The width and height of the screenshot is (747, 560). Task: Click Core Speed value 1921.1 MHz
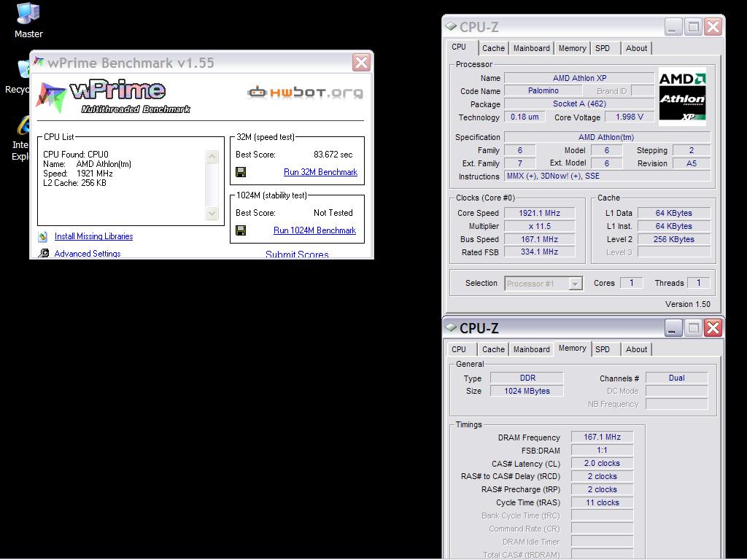[x=539, y=213]
